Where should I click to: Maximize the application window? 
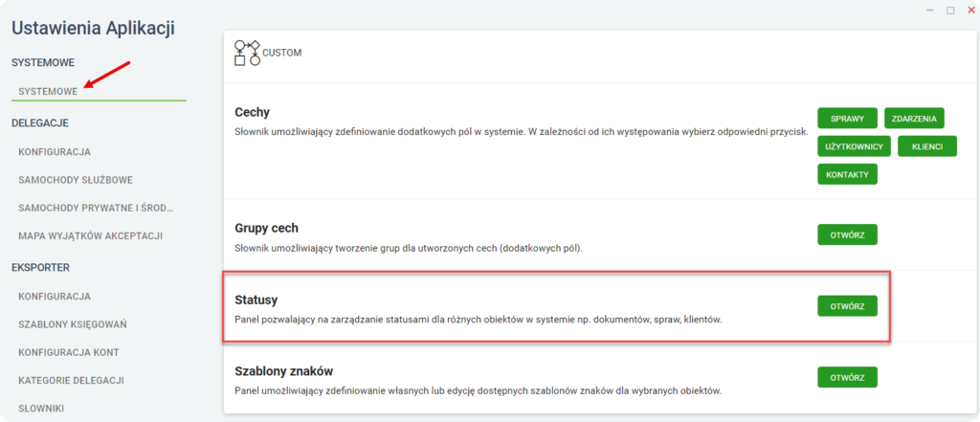point(950,10)
